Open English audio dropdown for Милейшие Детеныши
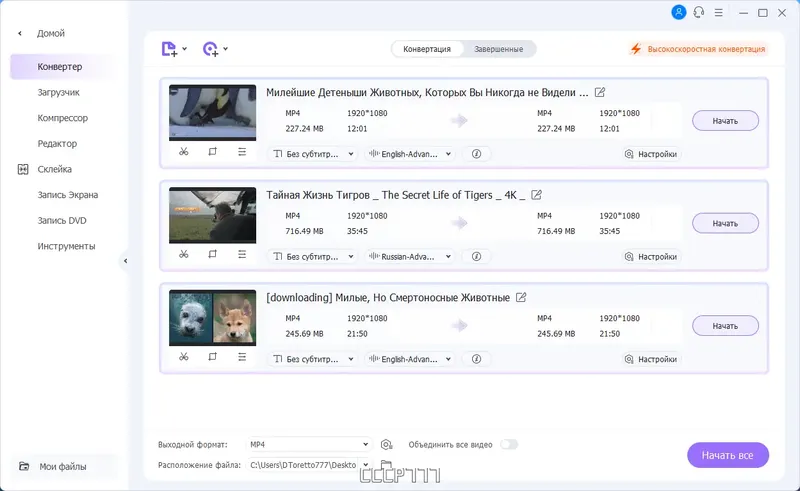 pyautogui.click(x=410, y=154)
